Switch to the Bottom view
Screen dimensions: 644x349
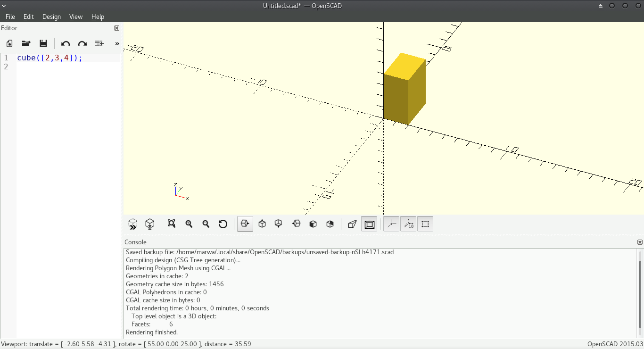click(279, 224)
